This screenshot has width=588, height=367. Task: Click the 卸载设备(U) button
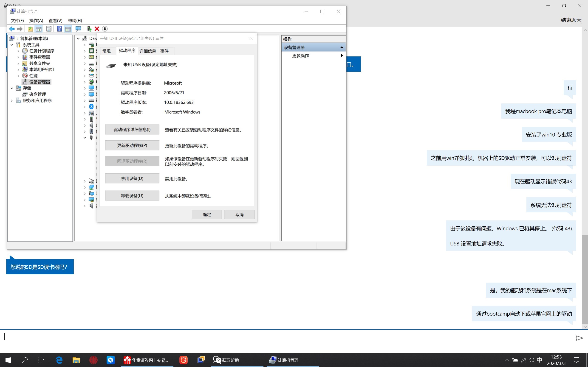tap(132, 196)
